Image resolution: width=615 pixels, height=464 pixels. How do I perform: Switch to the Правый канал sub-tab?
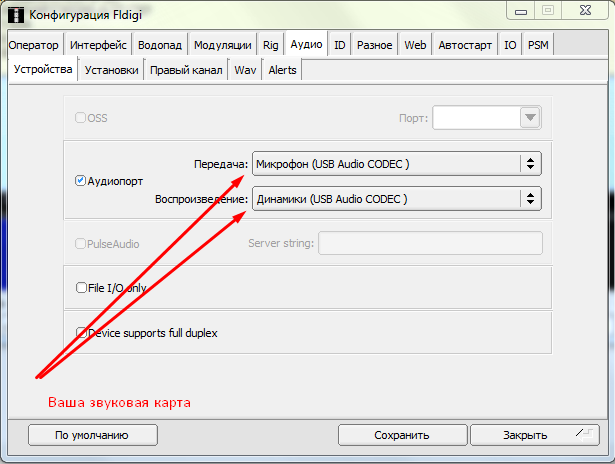click(187, 70)
